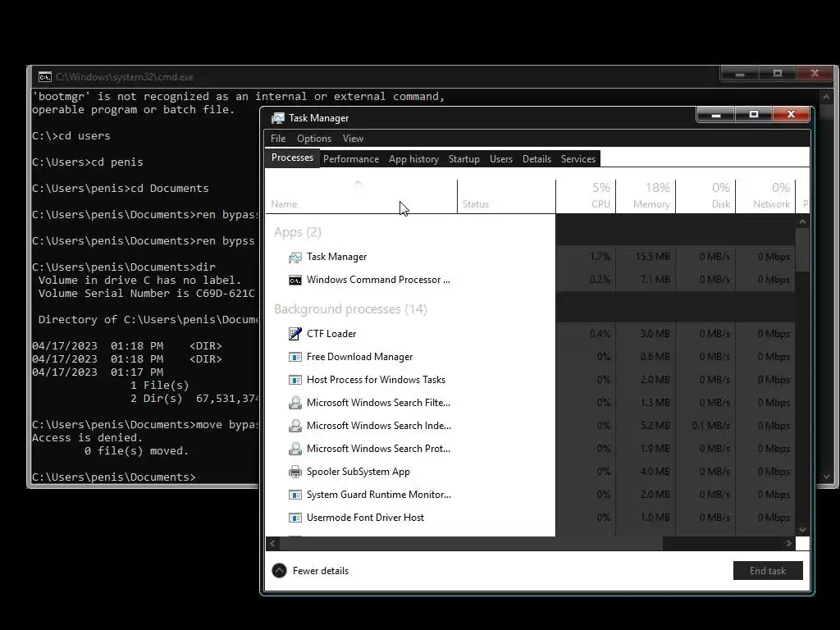Image resolution: width=840 pixels, height=630 pixels.
Task: Click the End task button
Action: (x=768, y=571)
